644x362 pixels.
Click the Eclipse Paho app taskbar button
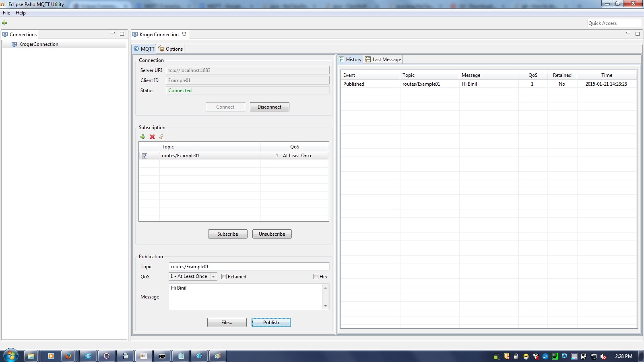click(x=144, y=356)
